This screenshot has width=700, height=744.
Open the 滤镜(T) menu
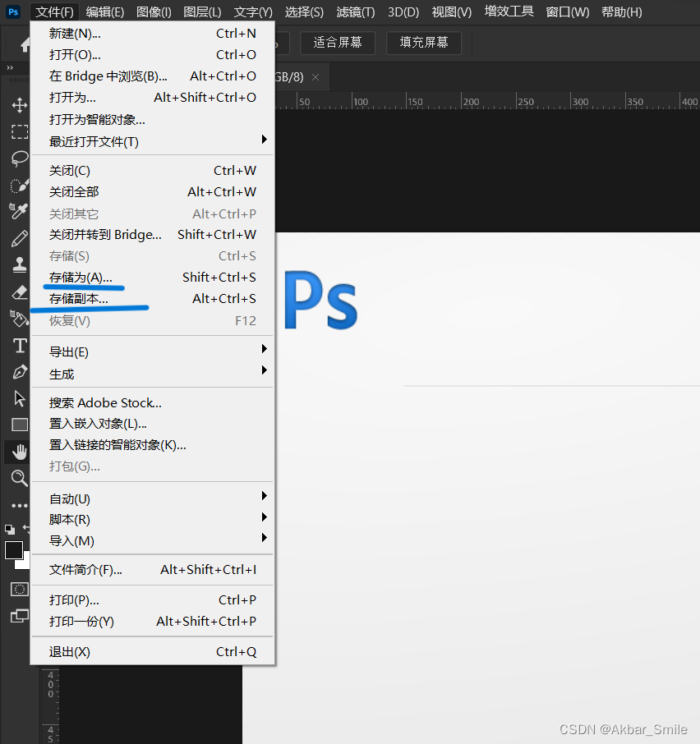(x=355, y=11)
